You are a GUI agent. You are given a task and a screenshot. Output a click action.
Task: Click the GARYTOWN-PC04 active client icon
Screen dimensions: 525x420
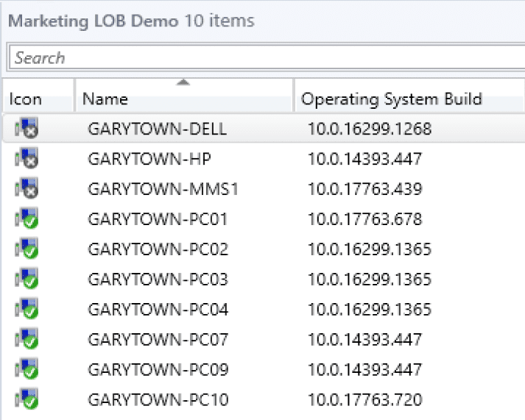(26, 310)
